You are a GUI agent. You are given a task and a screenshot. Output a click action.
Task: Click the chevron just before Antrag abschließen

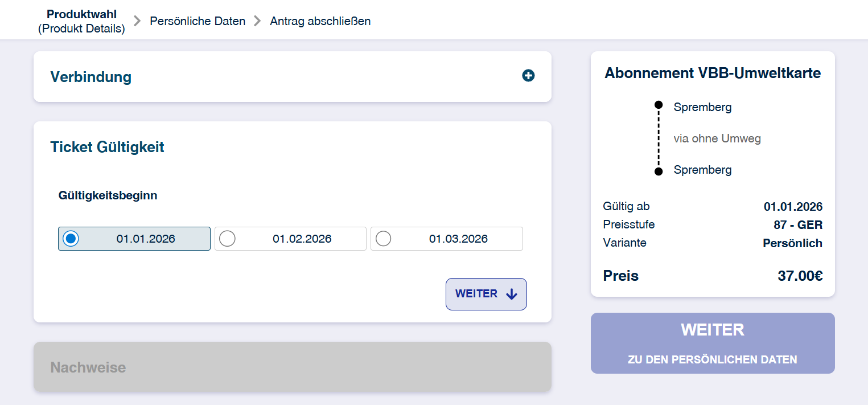pos(257,21)
